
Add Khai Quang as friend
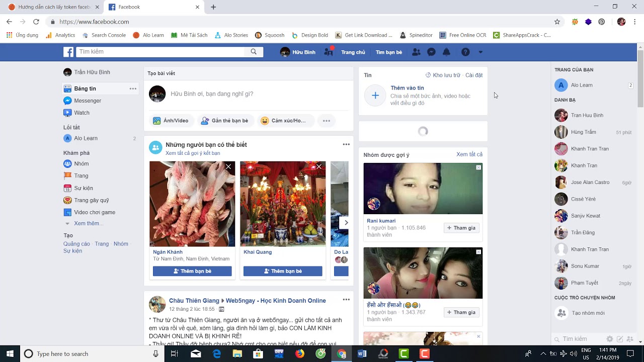coord(283,271)
